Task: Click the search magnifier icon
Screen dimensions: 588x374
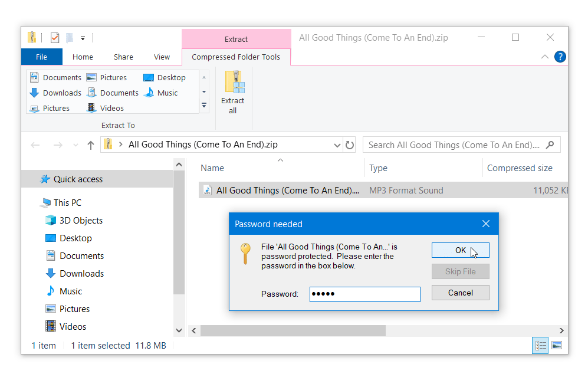Action: click(x=550, y=145)
